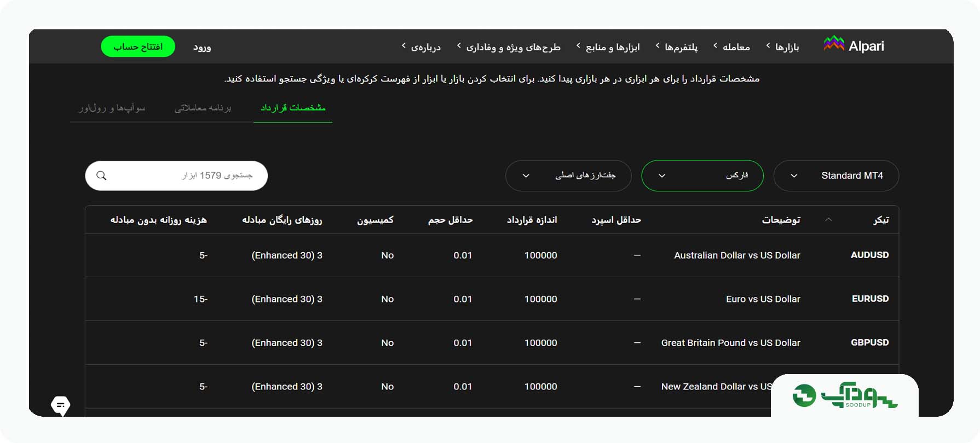Open the فارکس market dropdown
The height and width of the screenshot is (443, 980).
click(x=702, y=176)
